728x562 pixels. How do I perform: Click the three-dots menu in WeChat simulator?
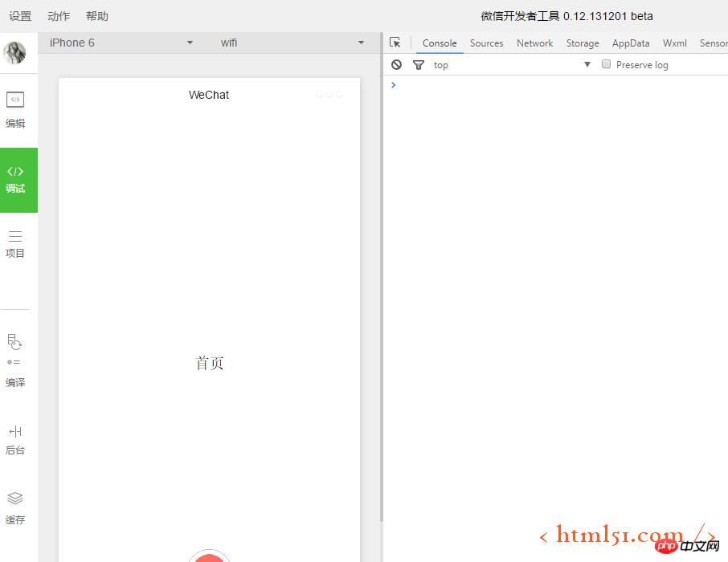point(329,94)
